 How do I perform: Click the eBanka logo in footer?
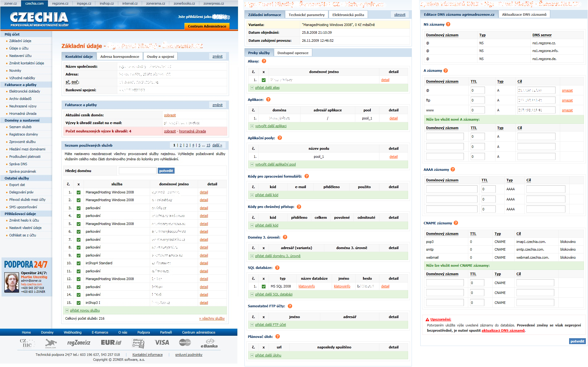tap(209, 343)
